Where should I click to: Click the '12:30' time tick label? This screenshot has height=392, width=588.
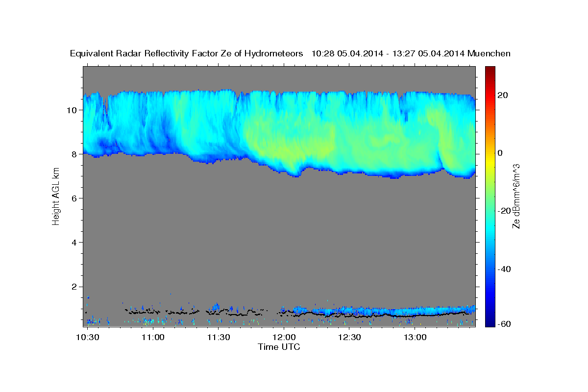pos(350,338)
